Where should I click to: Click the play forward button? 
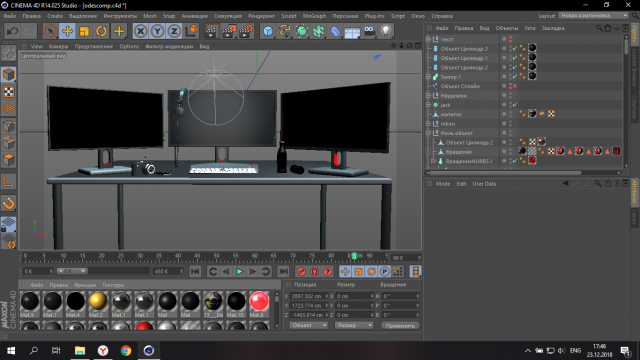click(240, 271)
